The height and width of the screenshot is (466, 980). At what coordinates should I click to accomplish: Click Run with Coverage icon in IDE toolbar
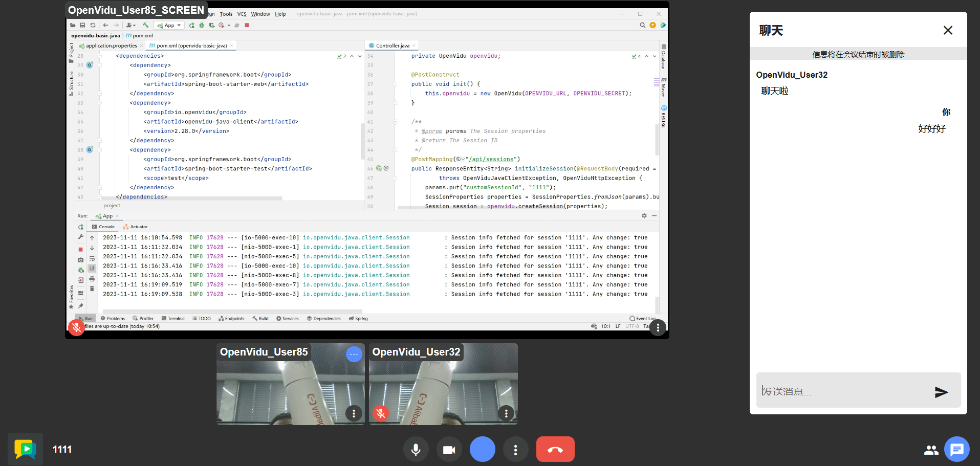click(211, 25)
